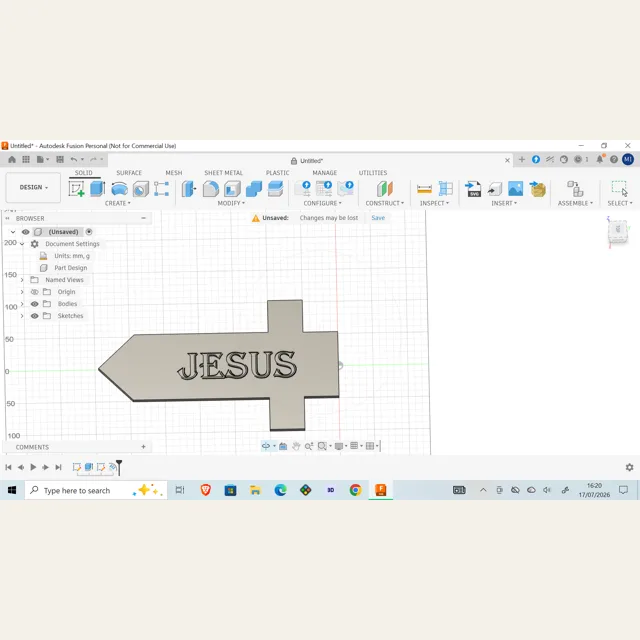Click the Offset Plane construct icon
The image size is (640, 640).
pyautogui.click(x=384, y=189)
